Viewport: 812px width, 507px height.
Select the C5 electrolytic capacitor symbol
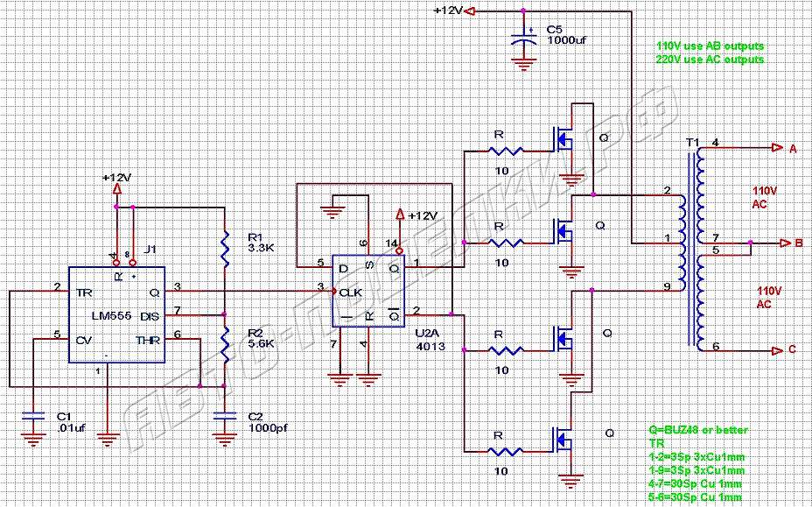[522, 39]
